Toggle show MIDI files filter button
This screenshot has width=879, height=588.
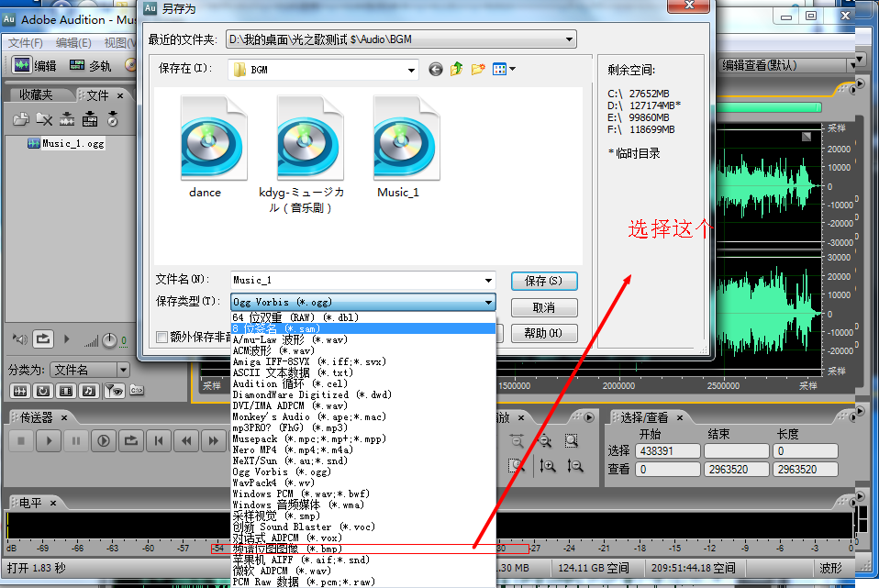click(89, 391)
